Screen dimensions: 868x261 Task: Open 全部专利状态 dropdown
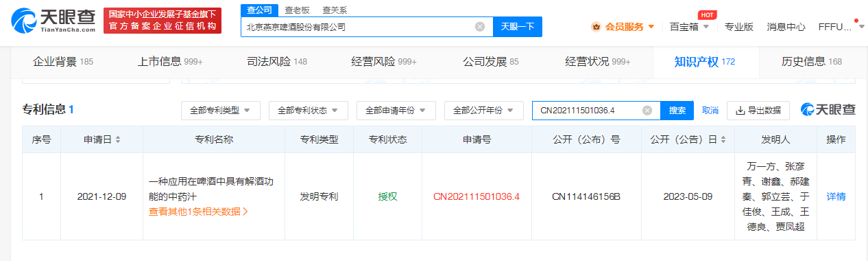(308, 110)
